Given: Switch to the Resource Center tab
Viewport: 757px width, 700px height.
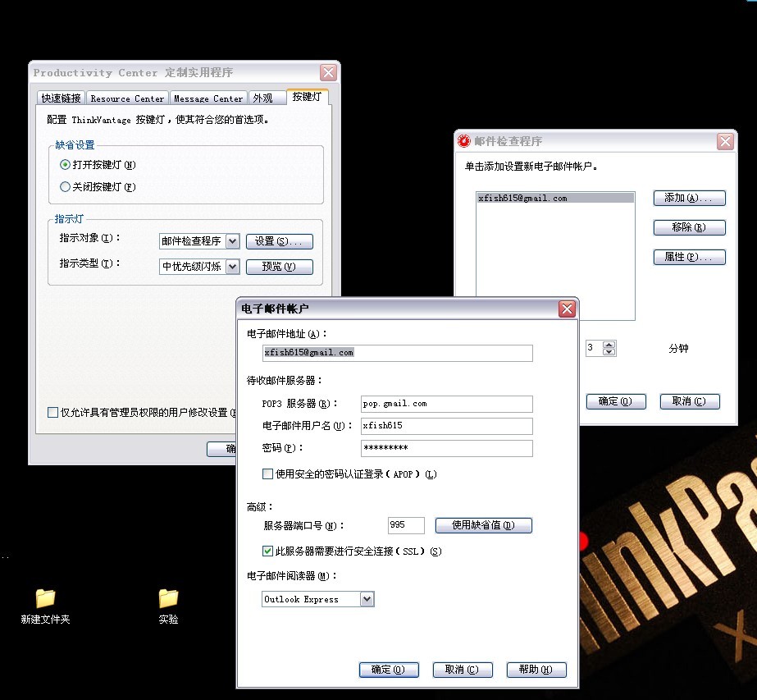Looking at the screenshot, I should [x=127, y=98].
